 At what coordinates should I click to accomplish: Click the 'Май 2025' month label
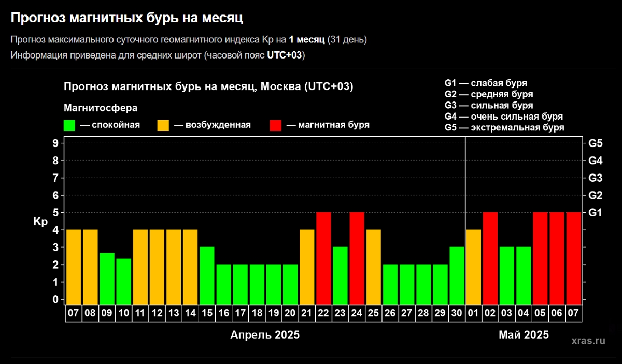pyautogui.click(x=524, y=335)
